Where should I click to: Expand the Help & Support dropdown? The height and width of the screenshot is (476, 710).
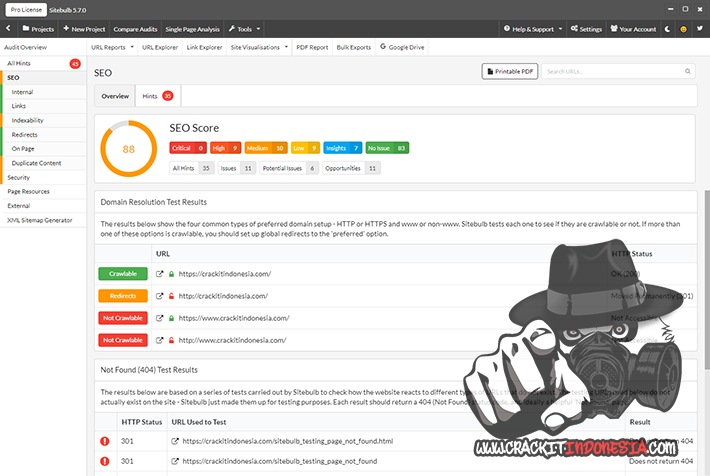click(x=536, y=29)
